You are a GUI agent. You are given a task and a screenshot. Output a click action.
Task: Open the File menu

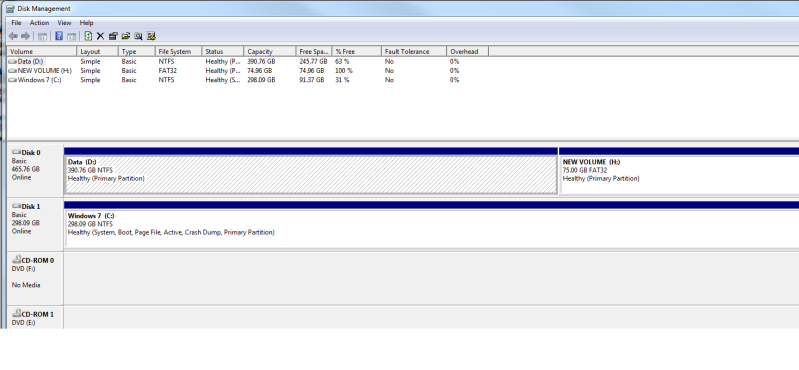click(x=16, y=23)
